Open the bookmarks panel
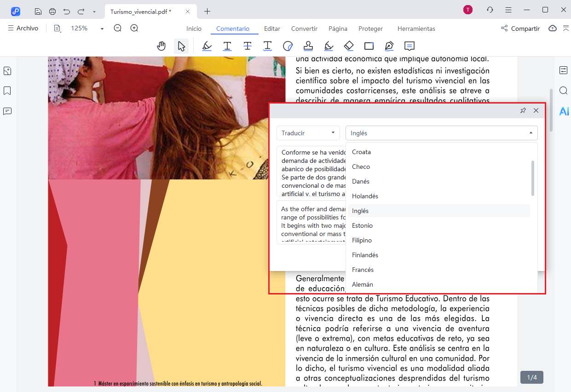The height and width of the screenshot is (392, 571). pyautogui.click(x=7, y=91)
